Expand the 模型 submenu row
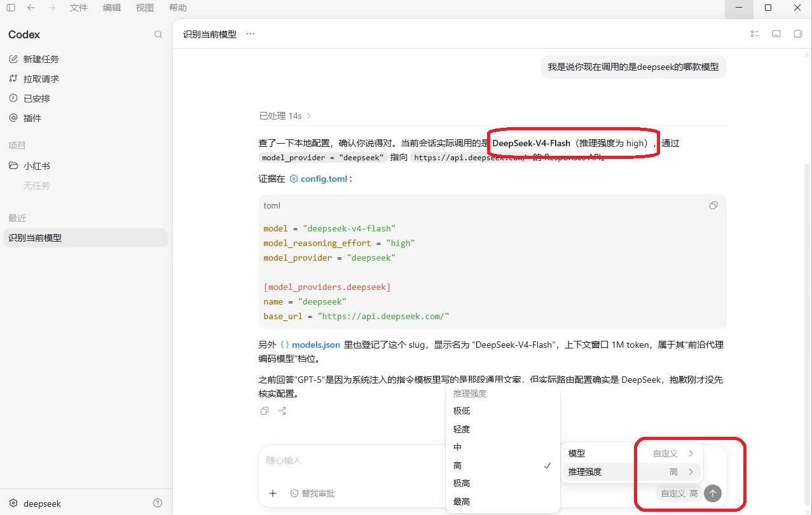The image size is (812, 515). (x=631, y=453)
